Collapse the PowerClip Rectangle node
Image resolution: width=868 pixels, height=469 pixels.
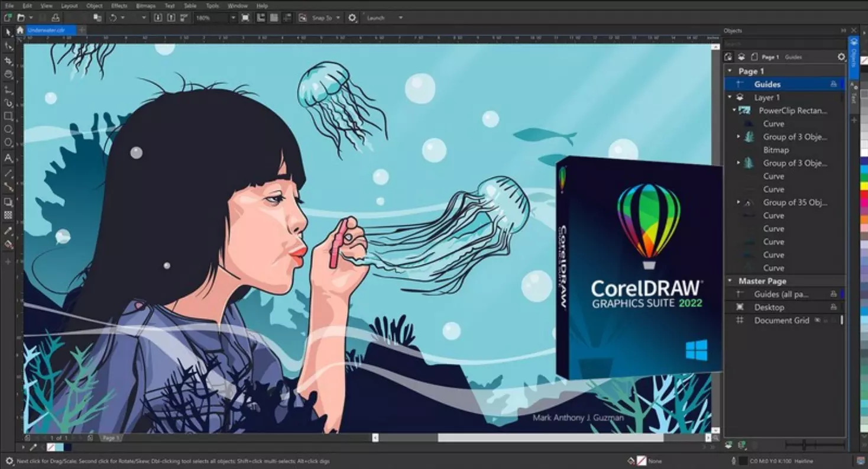click(x=734, y=110)
